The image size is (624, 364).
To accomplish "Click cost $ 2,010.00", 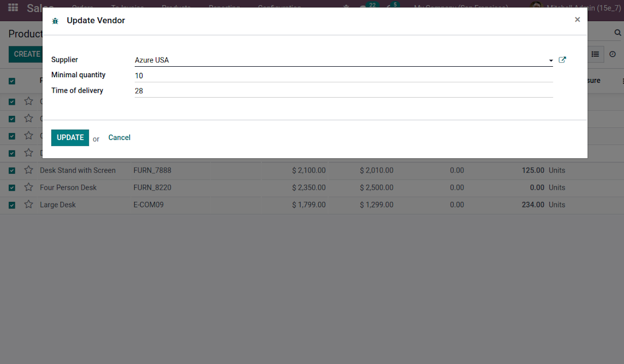I will [377, 170].
